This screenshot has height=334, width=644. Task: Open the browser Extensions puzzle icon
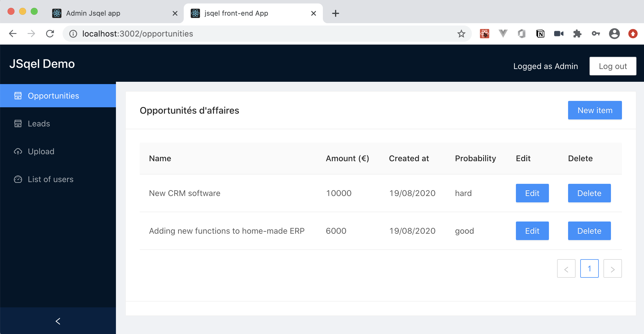coord(577,34)
